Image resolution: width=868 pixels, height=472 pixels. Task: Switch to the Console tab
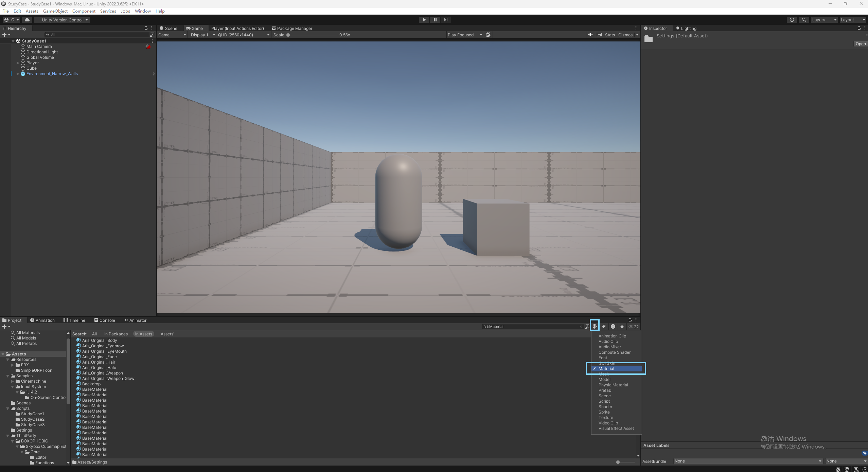(x=105, y=320)
